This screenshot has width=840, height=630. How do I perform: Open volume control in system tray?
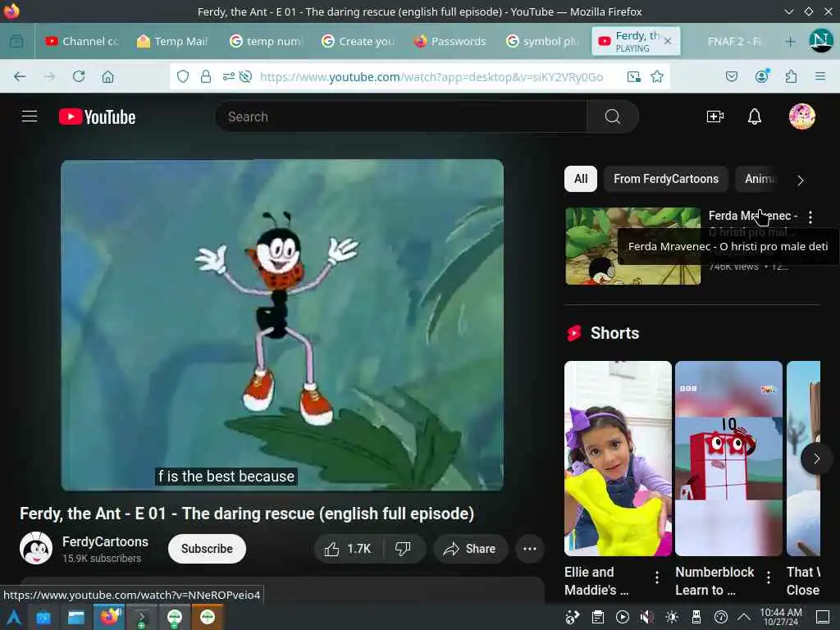point(647,617)
